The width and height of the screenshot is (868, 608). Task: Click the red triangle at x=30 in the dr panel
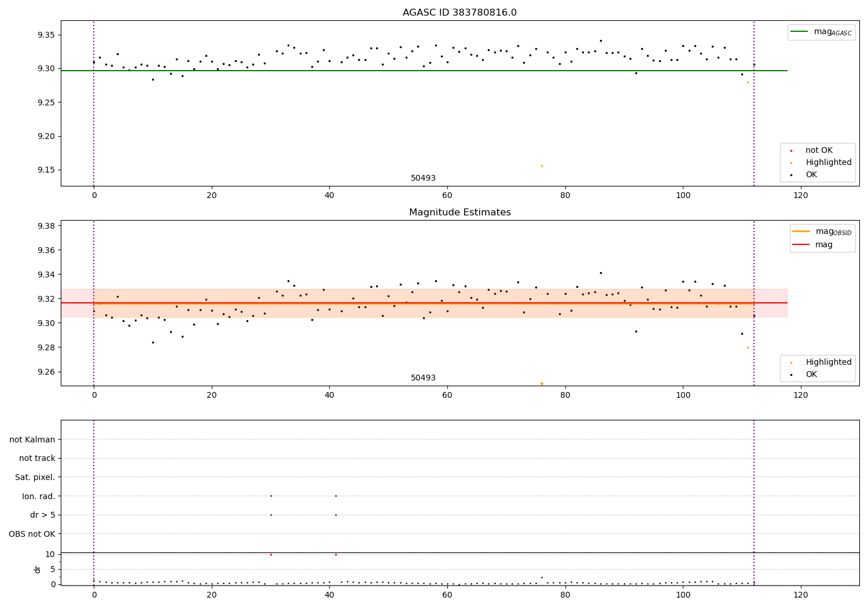[x=271, y=554]
